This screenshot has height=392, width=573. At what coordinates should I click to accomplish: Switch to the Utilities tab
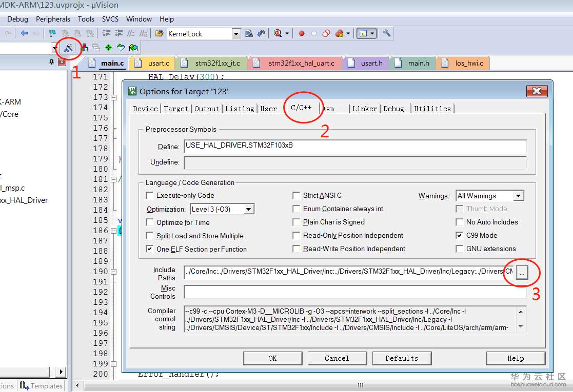pos(432,109)
